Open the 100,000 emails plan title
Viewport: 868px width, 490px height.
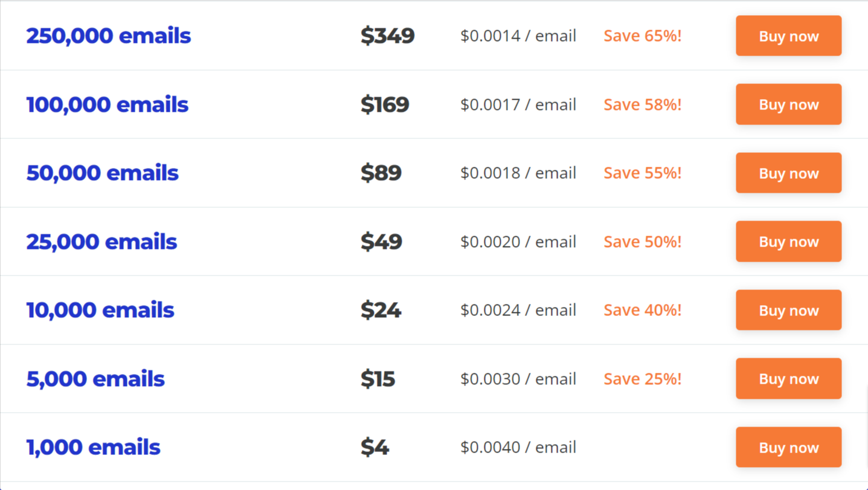[x=107, y=105]
